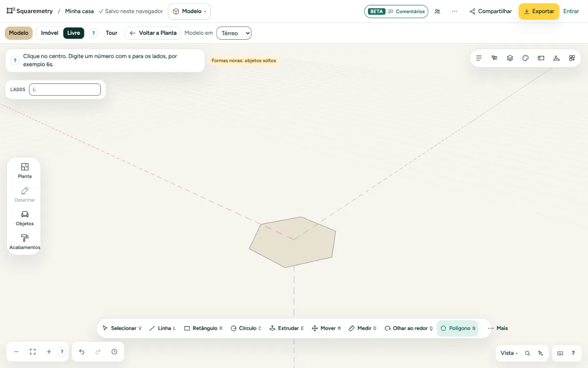Open the Vista dropdown
588x368 pixels.
509,353
